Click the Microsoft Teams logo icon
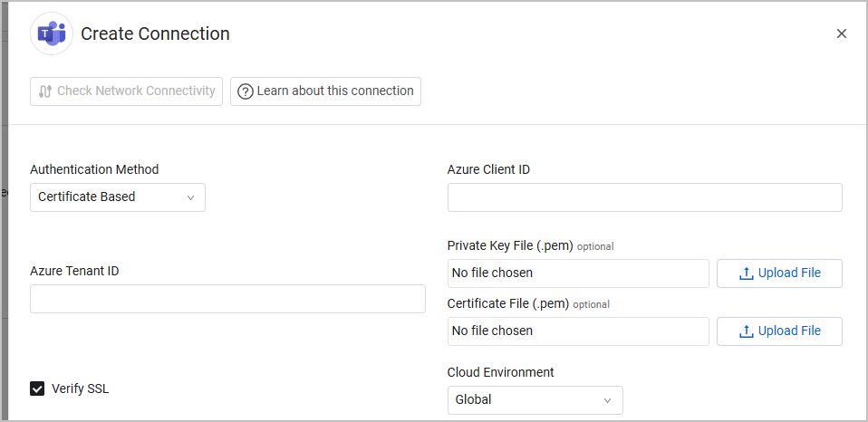The height and width of the screenshot is (422, 868). [x=52, y=34]
